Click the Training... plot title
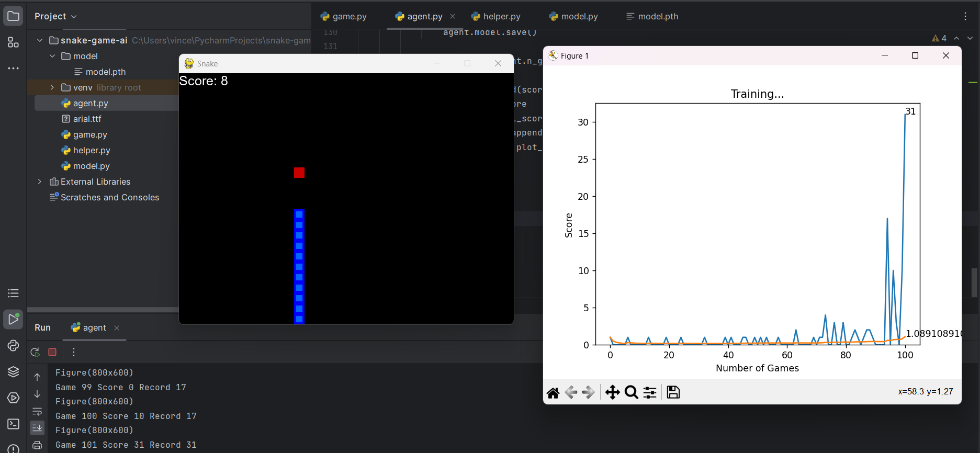 point(757,94)
